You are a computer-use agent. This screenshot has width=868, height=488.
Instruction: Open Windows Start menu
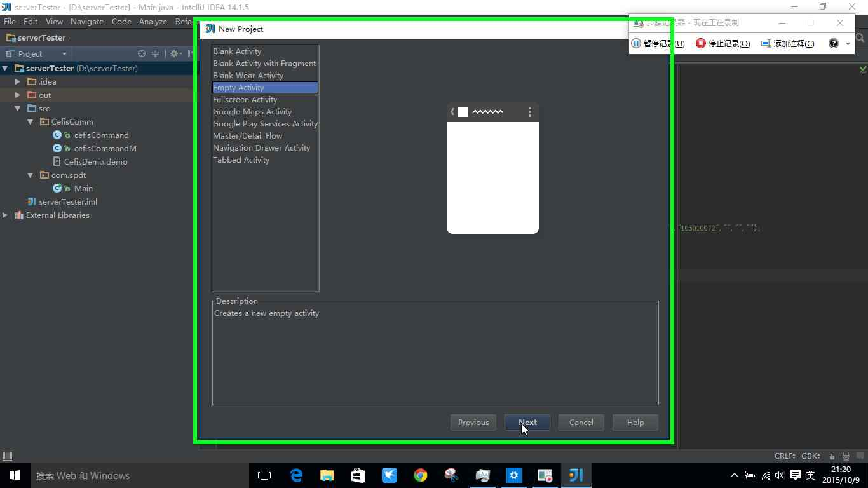pyautogui.click(x=15, y=475)
